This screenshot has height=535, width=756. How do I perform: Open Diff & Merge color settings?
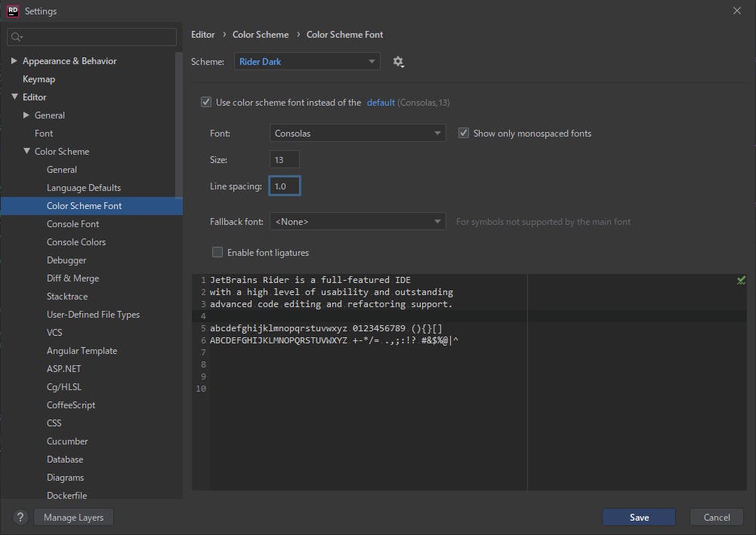(73, 278)
